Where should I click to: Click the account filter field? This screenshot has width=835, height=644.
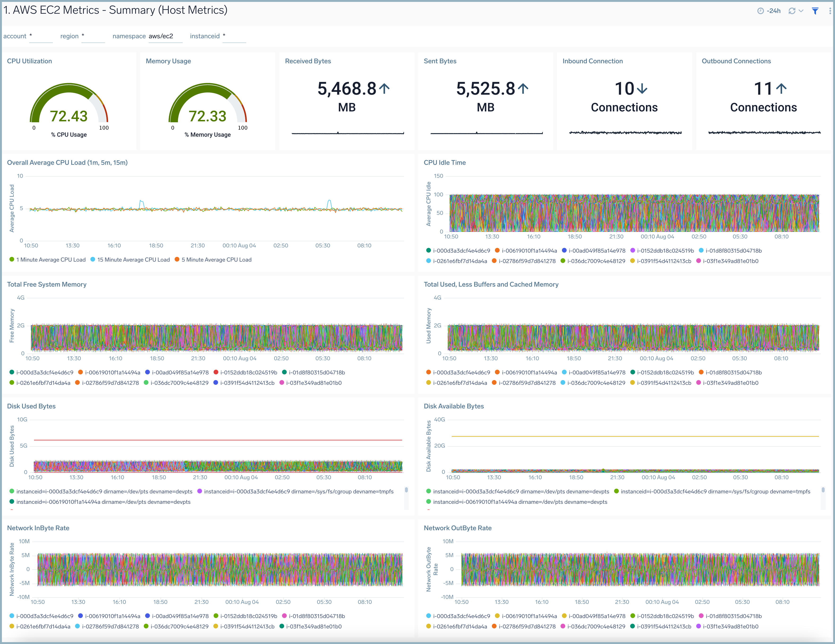[x=41, y=36]
